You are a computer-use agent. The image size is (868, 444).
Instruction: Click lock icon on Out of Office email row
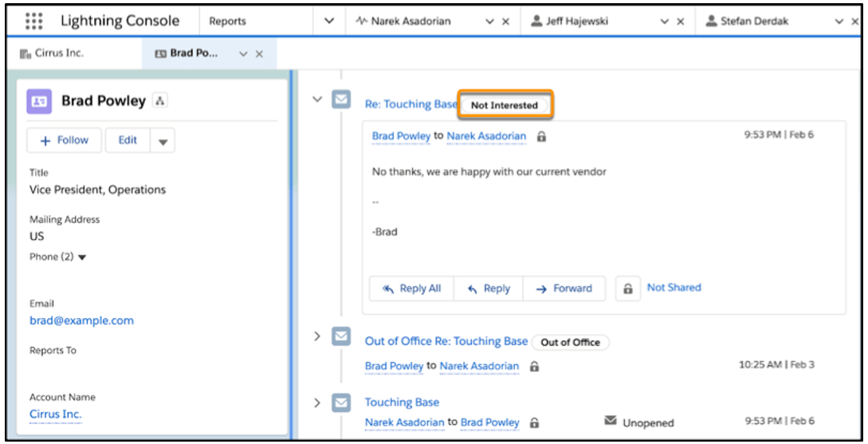tap(534, 367)
